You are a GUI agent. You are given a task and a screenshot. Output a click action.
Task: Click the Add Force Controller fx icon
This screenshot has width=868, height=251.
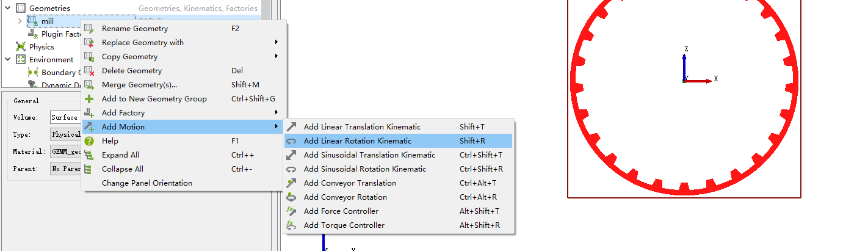[292, 211]
